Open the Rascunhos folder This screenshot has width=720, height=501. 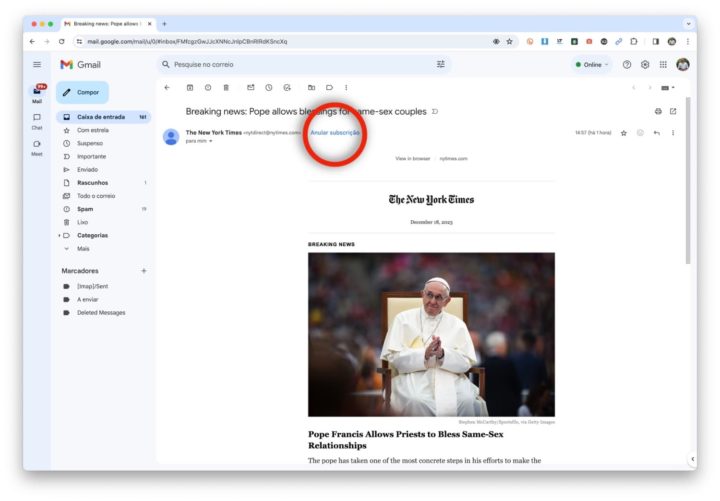104,183
